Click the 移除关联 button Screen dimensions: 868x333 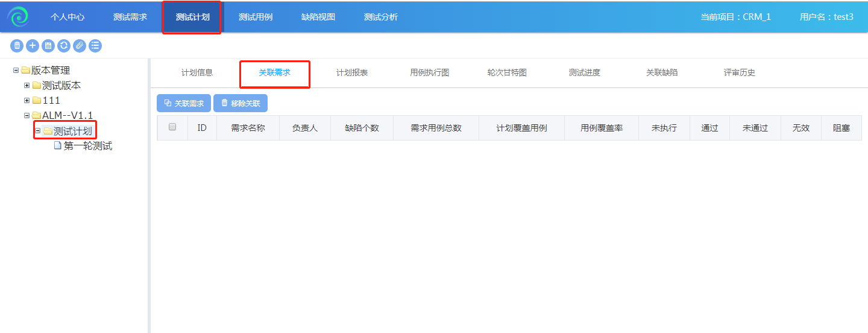coord(241,103)
